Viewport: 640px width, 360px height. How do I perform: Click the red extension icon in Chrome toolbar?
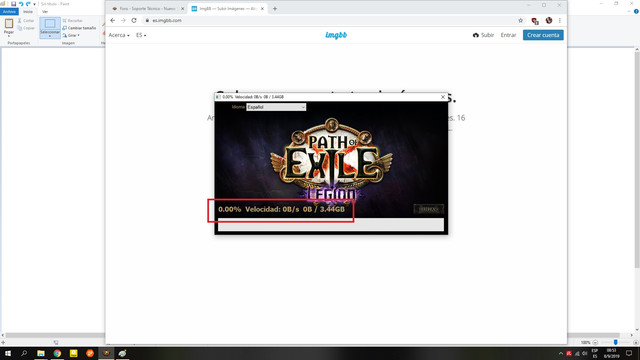pos(535,21)
